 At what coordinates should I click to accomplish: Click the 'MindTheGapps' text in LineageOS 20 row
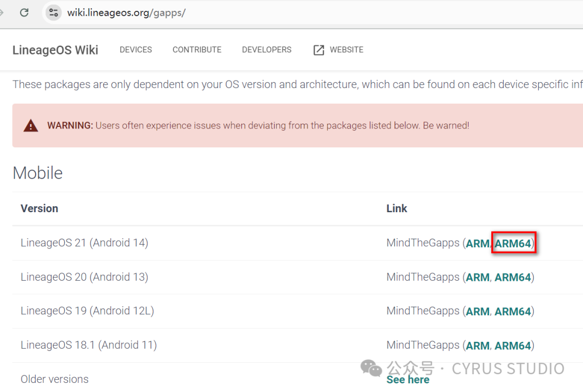(x=423, y=277)
